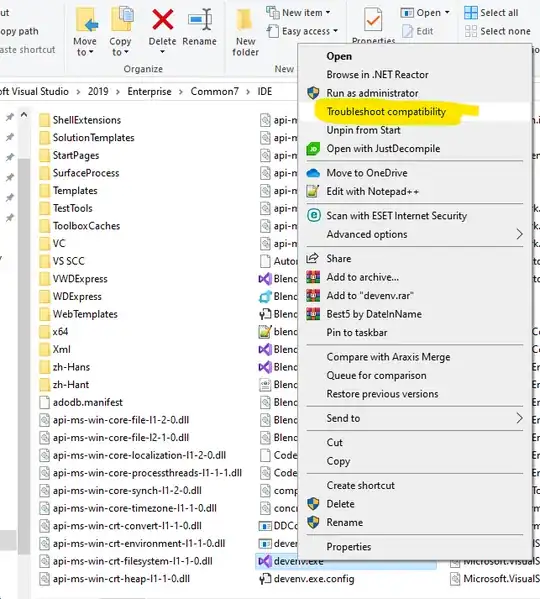
Task: Select the ToolboxCaches folder
Action: 79,226
